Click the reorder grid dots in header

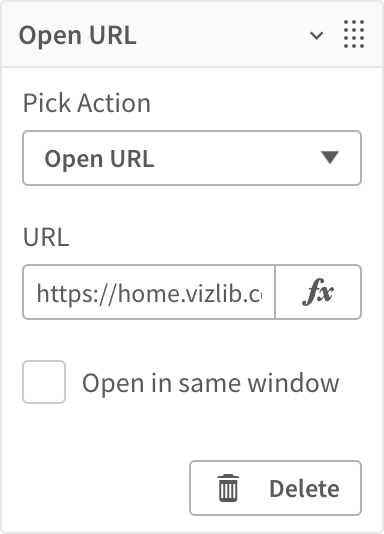pos(354,34)
